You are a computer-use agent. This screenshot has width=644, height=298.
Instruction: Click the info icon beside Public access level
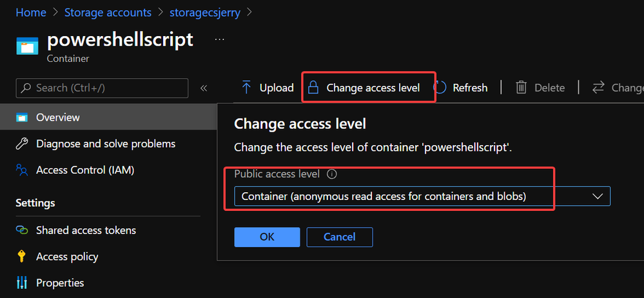pyautogui.click(x=332, y=174)
